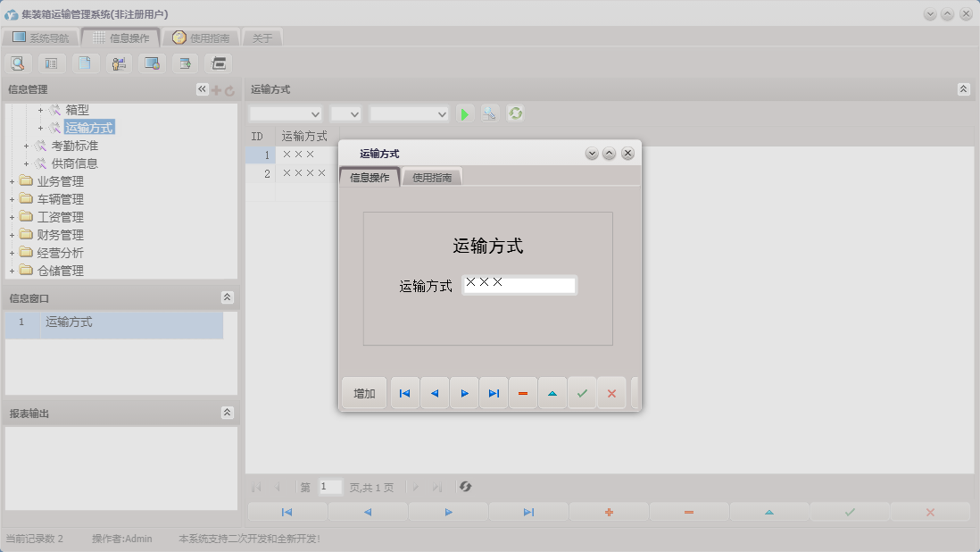The height and width of the screenshot is (552, 980).
Task: Click the green checkmark confirm button
Action: 582,392
